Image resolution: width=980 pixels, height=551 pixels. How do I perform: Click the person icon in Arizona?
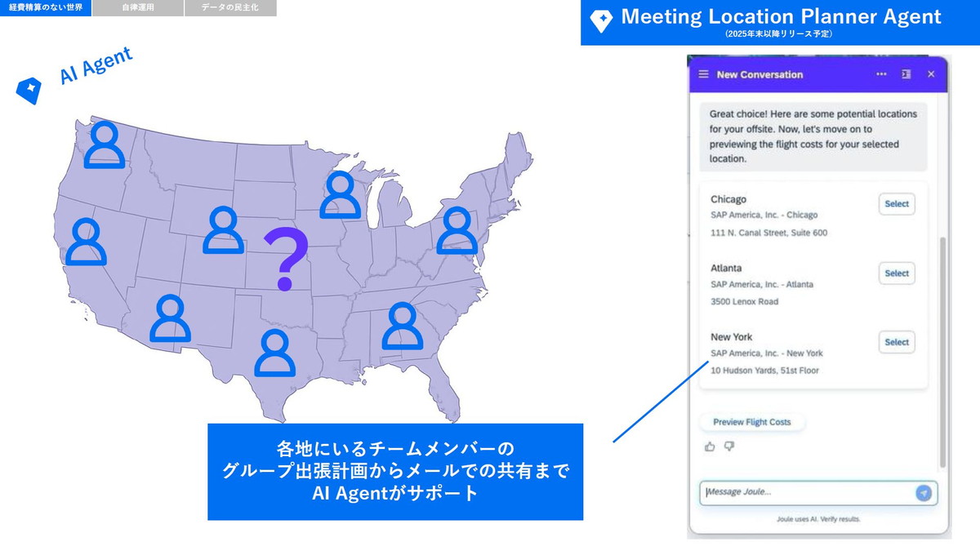[170, 318]
